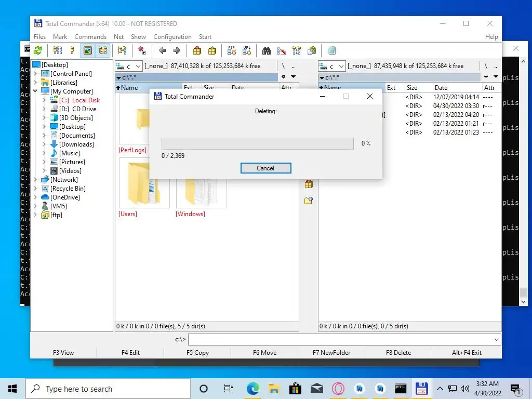This screenshot has height=399, width=532.
Task: Click the clipboard copy names toolbar icon
Action: pos(312,50)
